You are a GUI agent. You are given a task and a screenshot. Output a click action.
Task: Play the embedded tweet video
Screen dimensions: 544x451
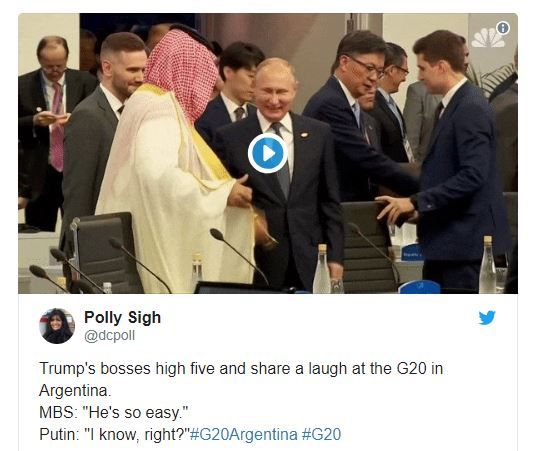point(267,153)
